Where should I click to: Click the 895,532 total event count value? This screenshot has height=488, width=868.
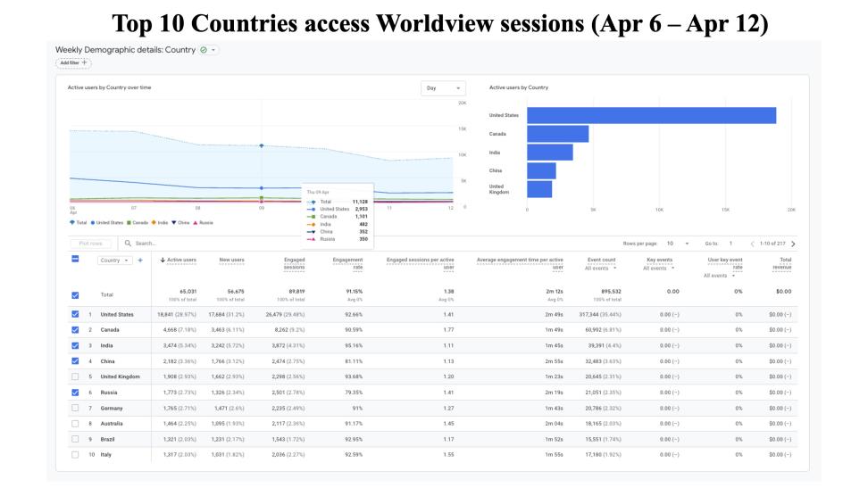(x=611, y=292)
